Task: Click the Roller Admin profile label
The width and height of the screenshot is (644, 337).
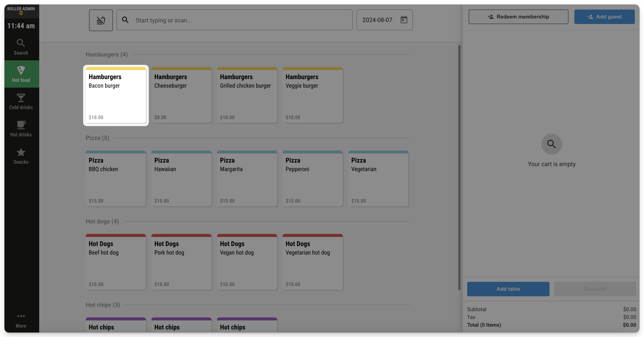Action: click(21, 11)
